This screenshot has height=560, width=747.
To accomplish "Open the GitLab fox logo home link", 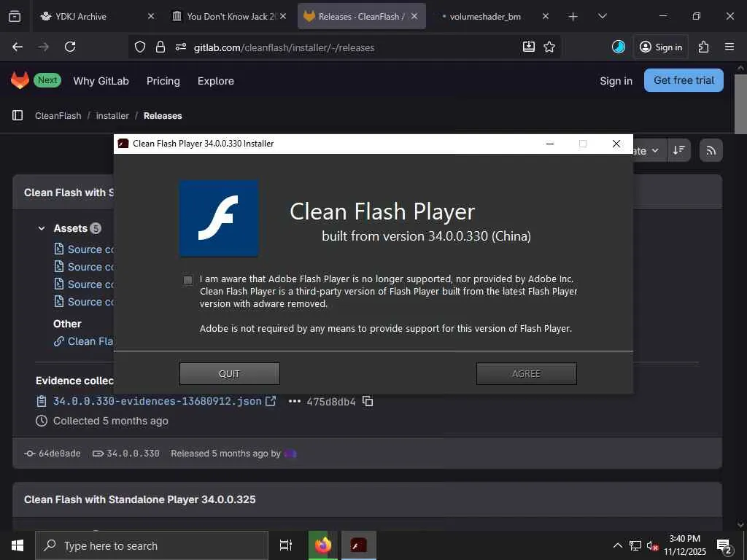I will point(20,80).
